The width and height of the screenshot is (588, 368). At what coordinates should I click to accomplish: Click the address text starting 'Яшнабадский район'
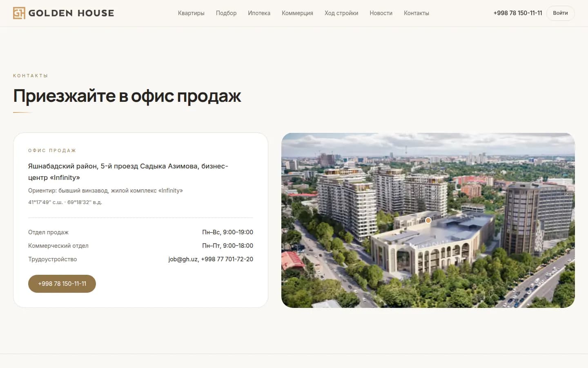tap(128, 172)
